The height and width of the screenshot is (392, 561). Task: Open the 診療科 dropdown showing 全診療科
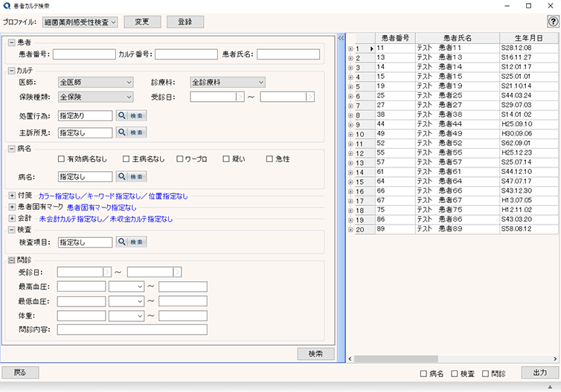(x=227, y=83)
